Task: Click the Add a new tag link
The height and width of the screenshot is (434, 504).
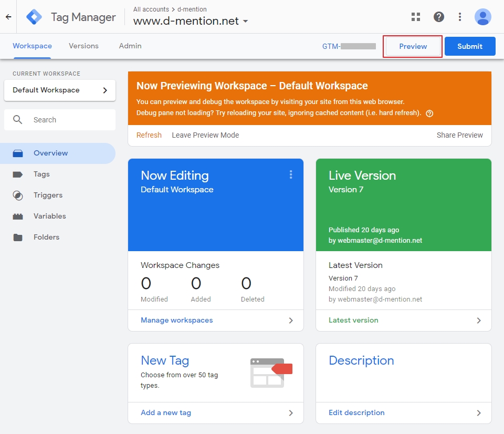Action: pyautogui.click(x=166, y=412)
